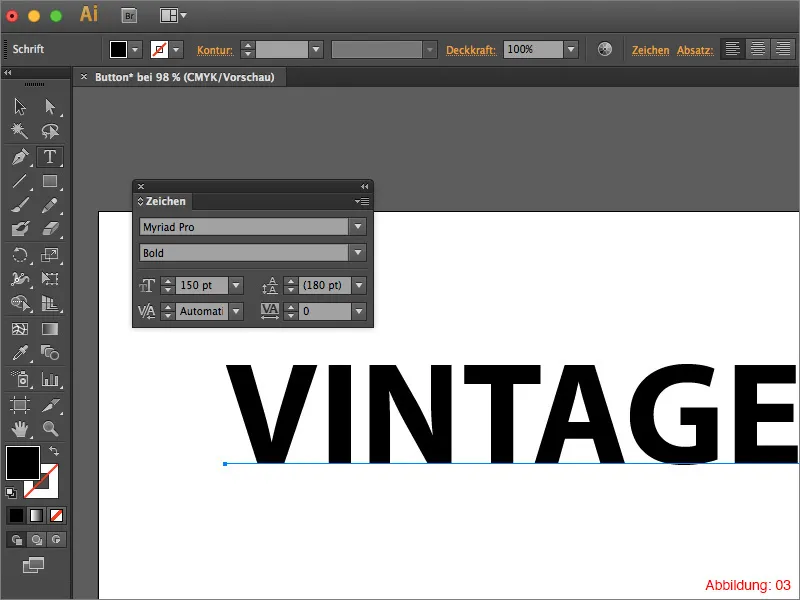Click the Absatz link in control bar
Screen dimensions: 800x600
695,50
